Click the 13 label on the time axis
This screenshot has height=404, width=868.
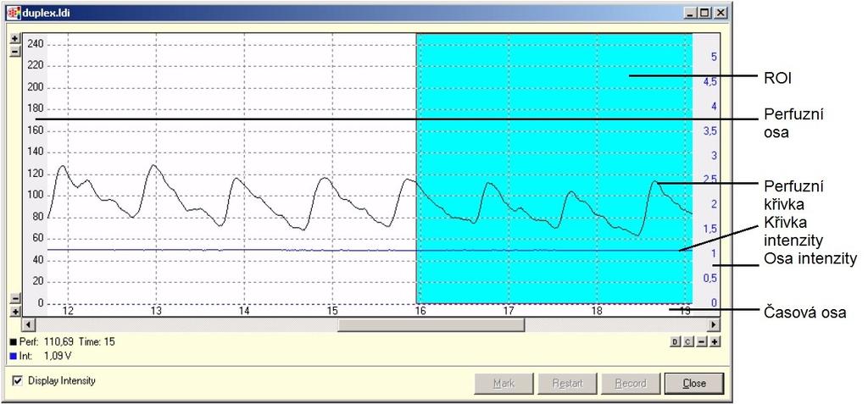click(156, 311)
